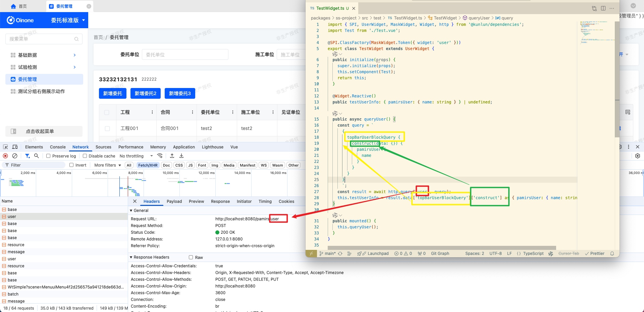Open the Payload tab of the request
The image size is (644, 312).
tap(174, 202)
